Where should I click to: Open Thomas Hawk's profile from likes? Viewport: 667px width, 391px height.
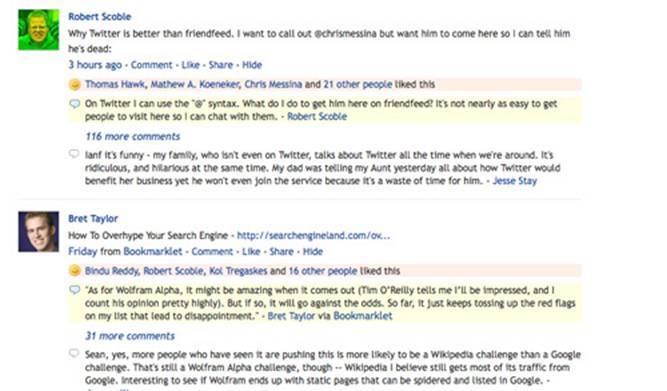(115, 84)
